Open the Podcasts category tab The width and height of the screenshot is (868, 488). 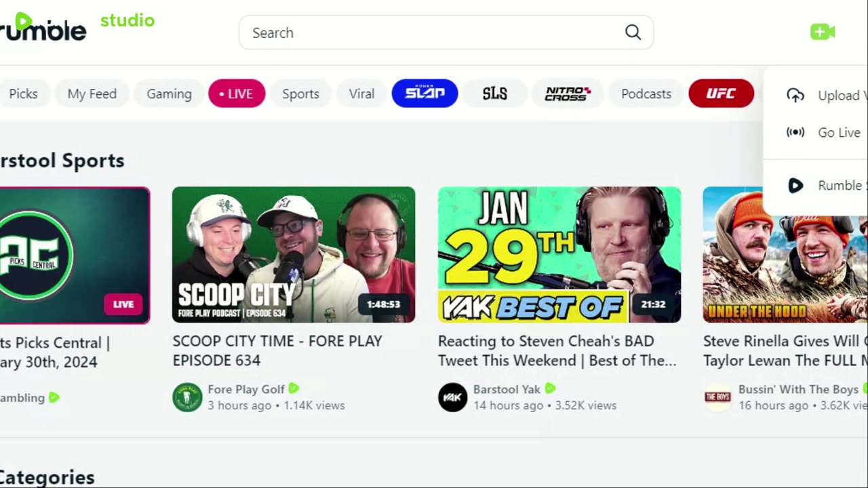646,94
